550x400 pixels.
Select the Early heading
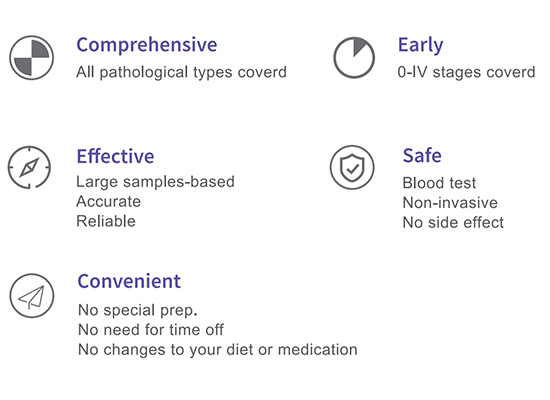click(421, 45)
